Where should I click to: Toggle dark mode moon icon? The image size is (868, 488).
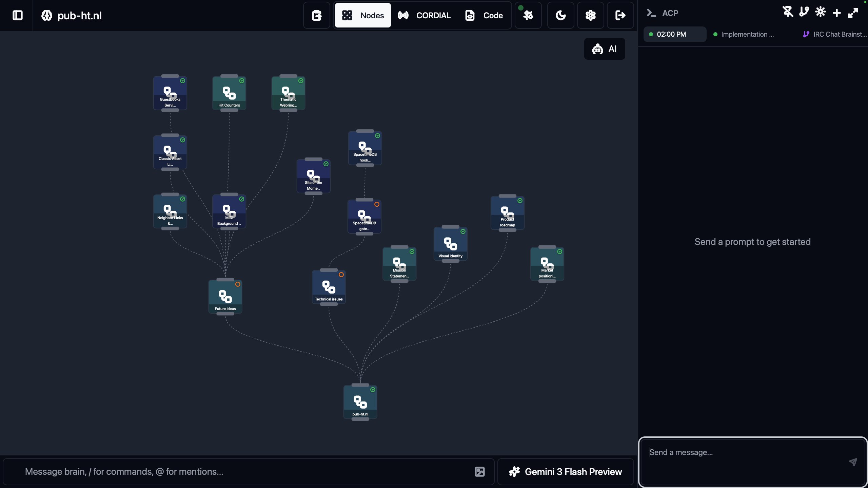560,15
